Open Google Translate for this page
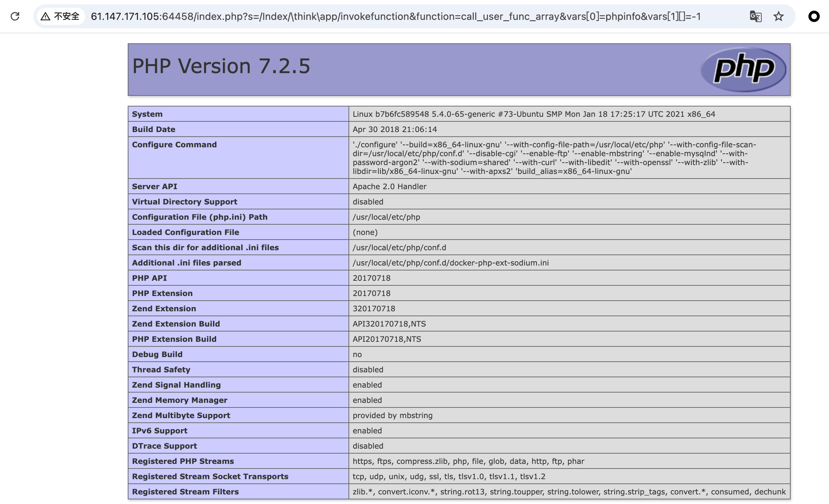The image size is (829, 504). click(755, 16)
